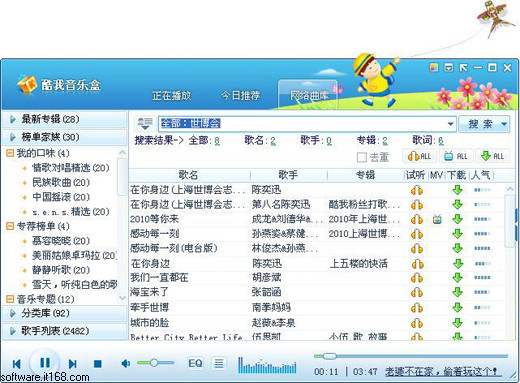The height and width of the screenshot is (383, 520).
Task: Open the search type selector icon
Action: pos(145,123)
